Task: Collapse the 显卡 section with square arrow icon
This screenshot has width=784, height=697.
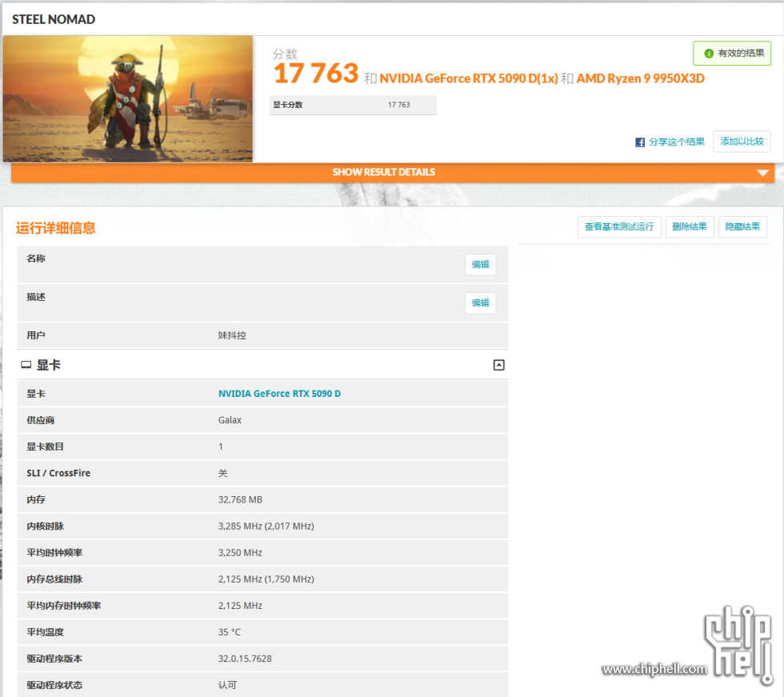Action: 499,365
